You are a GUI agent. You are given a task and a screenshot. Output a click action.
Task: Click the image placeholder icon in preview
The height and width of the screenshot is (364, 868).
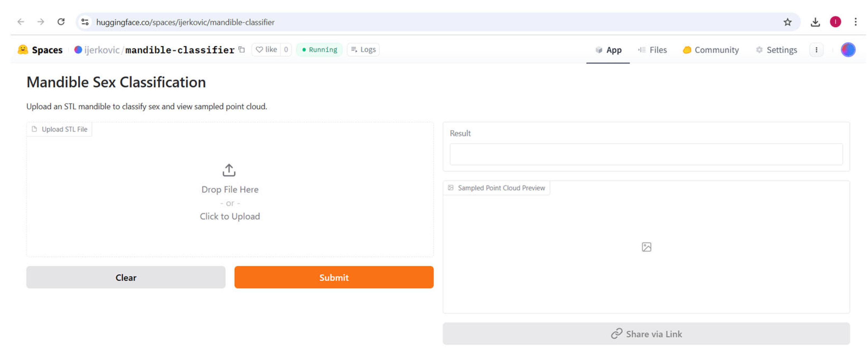(646, 247)
